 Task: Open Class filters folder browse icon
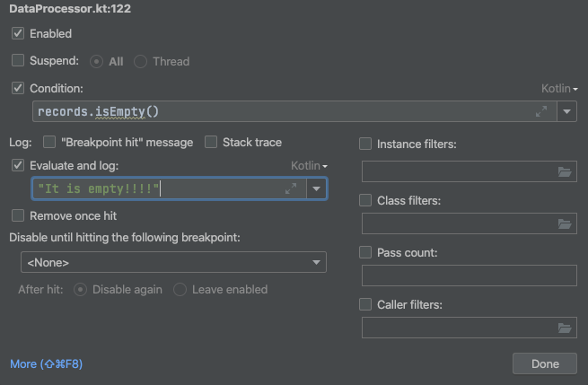tap(565, 223)
